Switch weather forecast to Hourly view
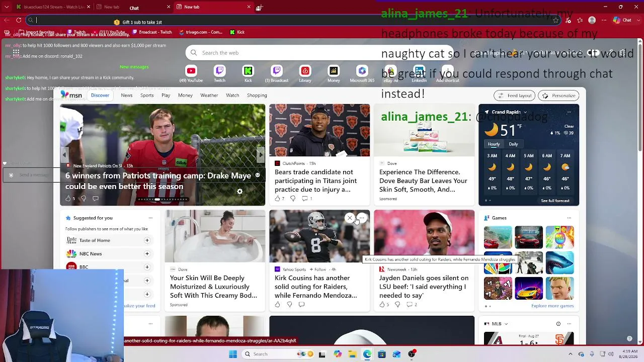The image size is (644, 362). coord(494,144)
